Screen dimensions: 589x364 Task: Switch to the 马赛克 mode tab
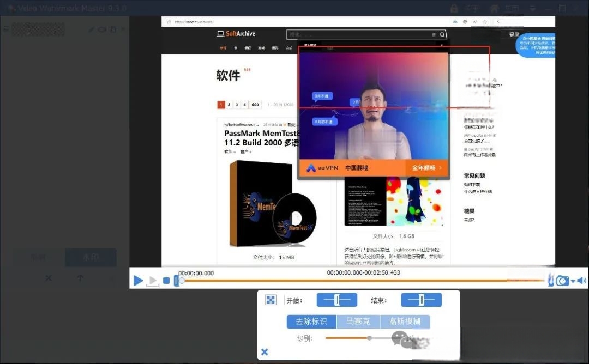click(x=358, y=321)
